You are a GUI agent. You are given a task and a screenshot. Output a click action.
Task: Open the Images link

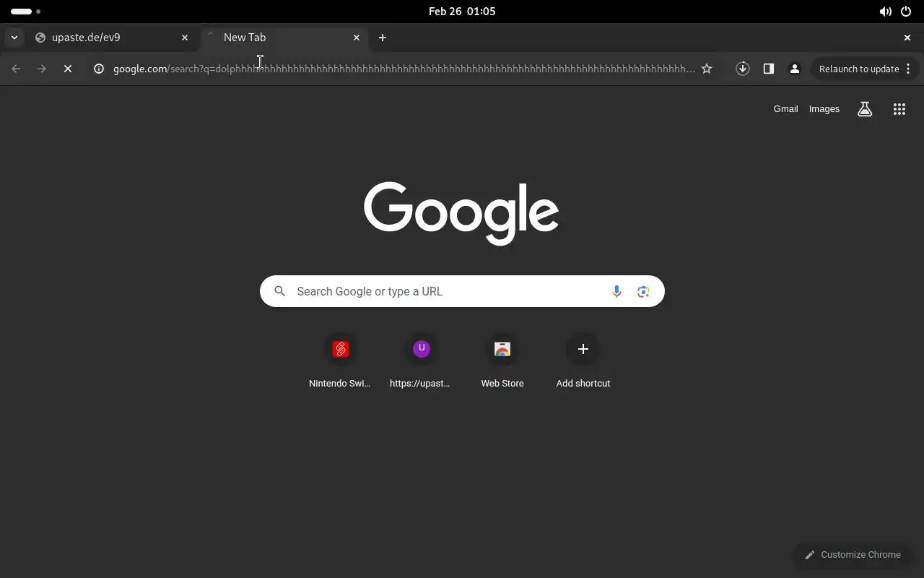(x=824, y=109)
